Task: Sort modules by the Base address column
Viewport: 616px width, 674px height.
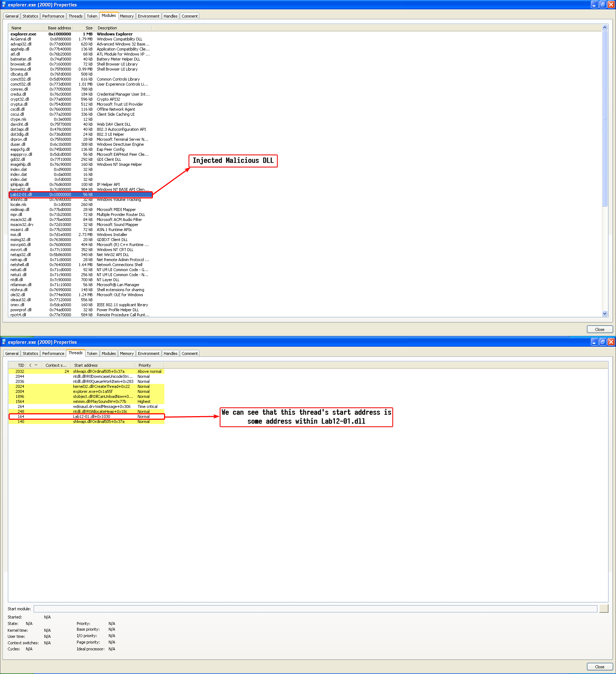Action: (59, 28)
